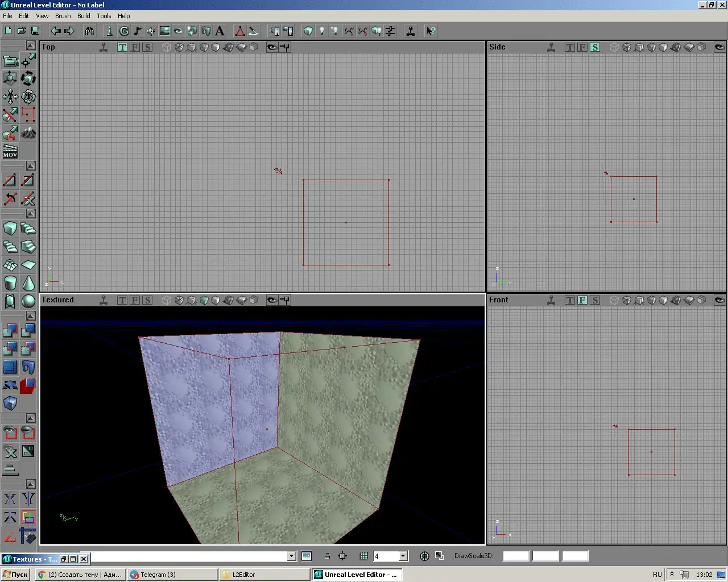Collapse the mirror tools group arrow
Screen dimensions: 728x582
31,484
